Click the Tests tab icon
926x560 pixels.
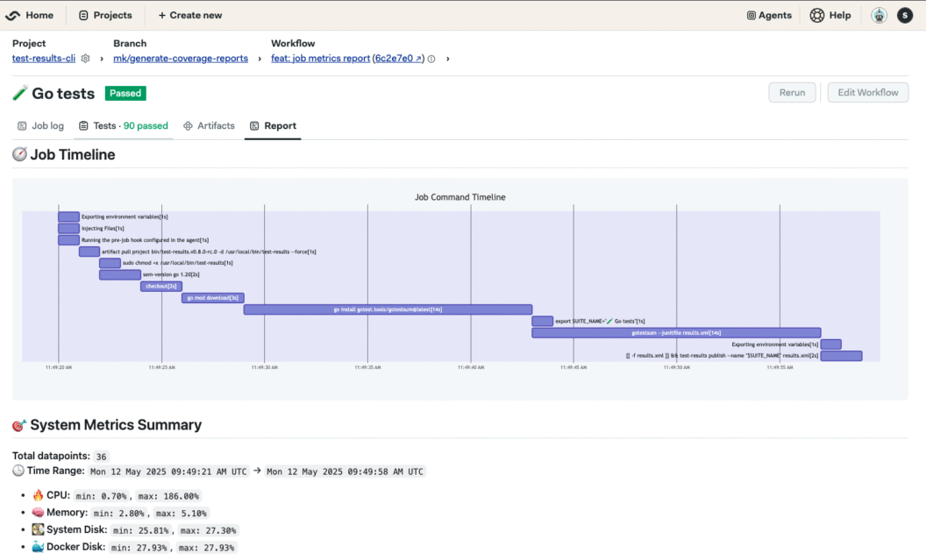83,125
